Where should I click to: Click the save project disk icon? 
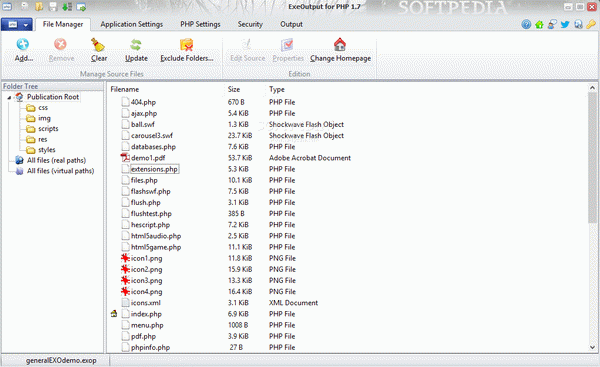[53, 7]
